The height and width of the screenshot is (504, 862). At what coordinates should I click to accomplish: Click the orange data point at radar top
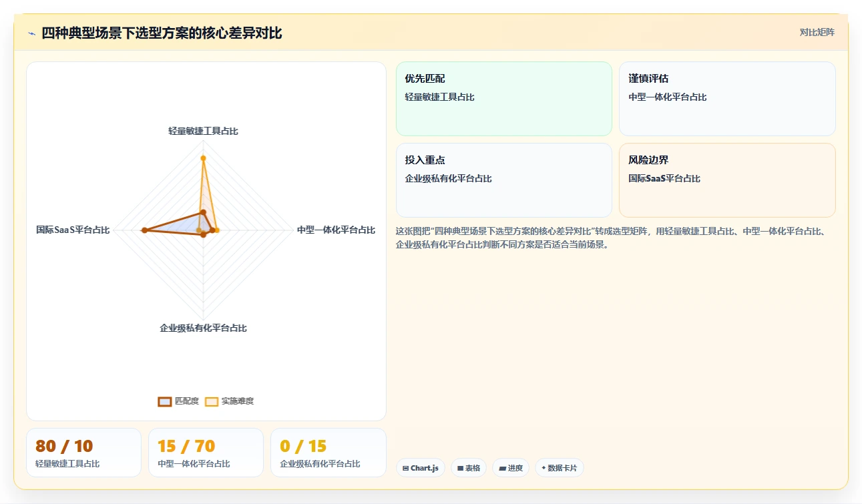click(x=203, y=158)
